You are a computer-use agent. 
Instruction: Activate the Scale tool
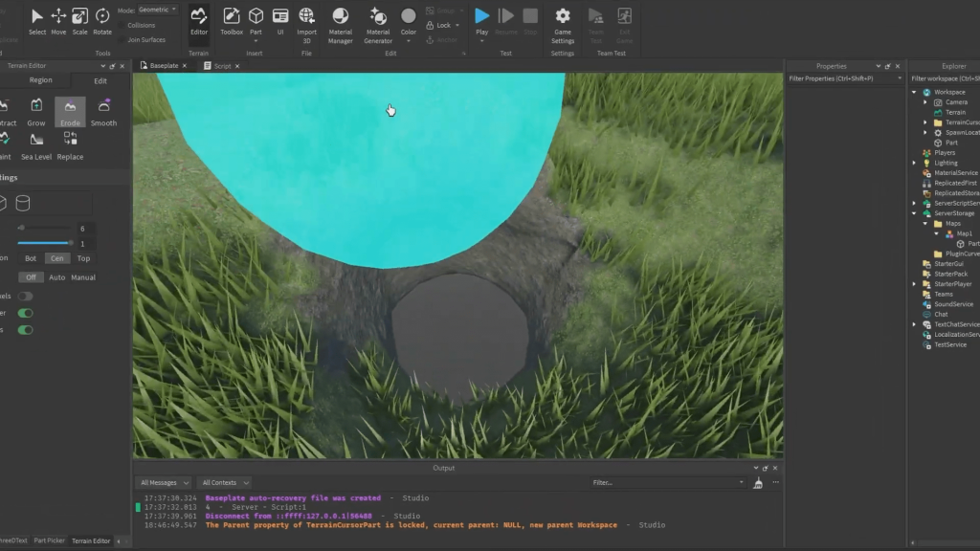coord(80,21)
